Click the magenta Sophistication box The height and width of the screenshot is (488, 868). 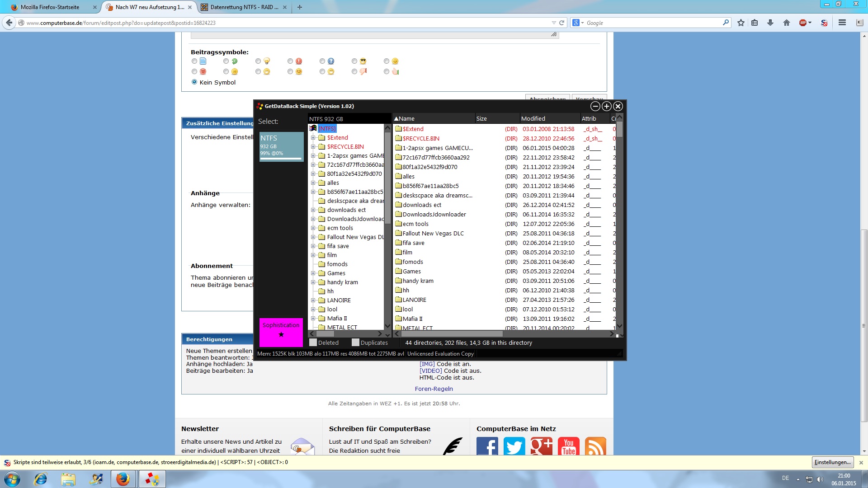pyautogui.click(x=281, y=332)
